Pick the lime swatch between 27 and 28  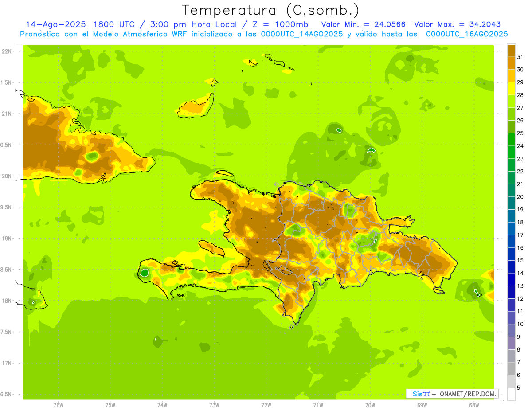click(511, 101)
